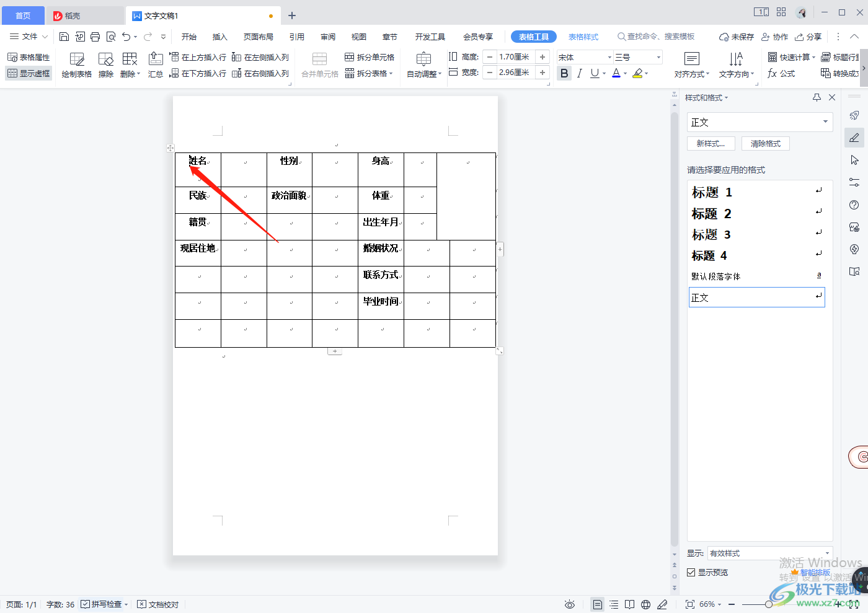This screenshot has height=613, width=868.
Task: Click the zoom slider handle
Action: [768, 604]
